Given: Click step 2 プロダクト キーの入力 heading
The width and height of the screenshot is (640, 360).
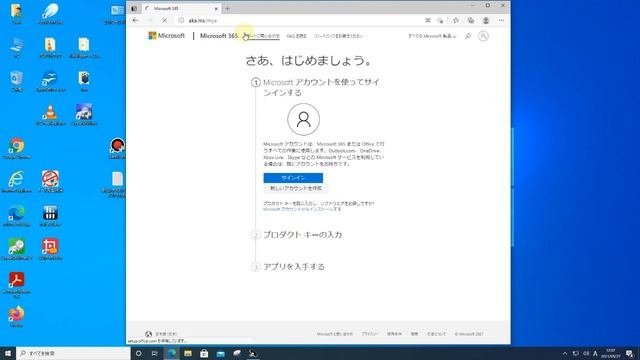Looking at the screenshot, I should tap(302, 235).
